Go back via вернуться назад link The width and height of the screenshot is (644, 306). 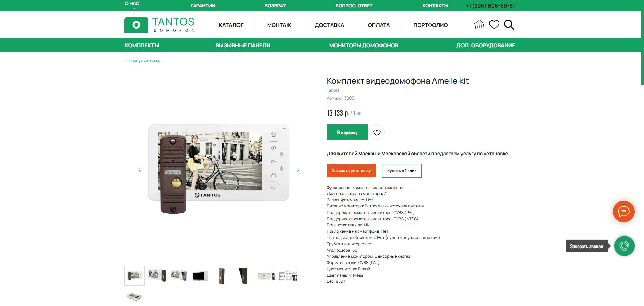point(143,61)
